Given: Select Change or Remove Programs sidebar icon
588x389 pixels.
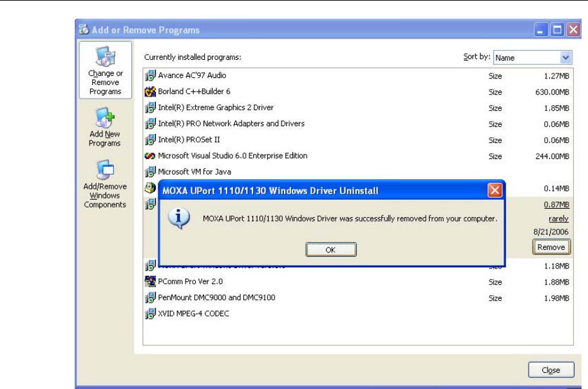Looking at the screenshot, I should tap(106, 70).
